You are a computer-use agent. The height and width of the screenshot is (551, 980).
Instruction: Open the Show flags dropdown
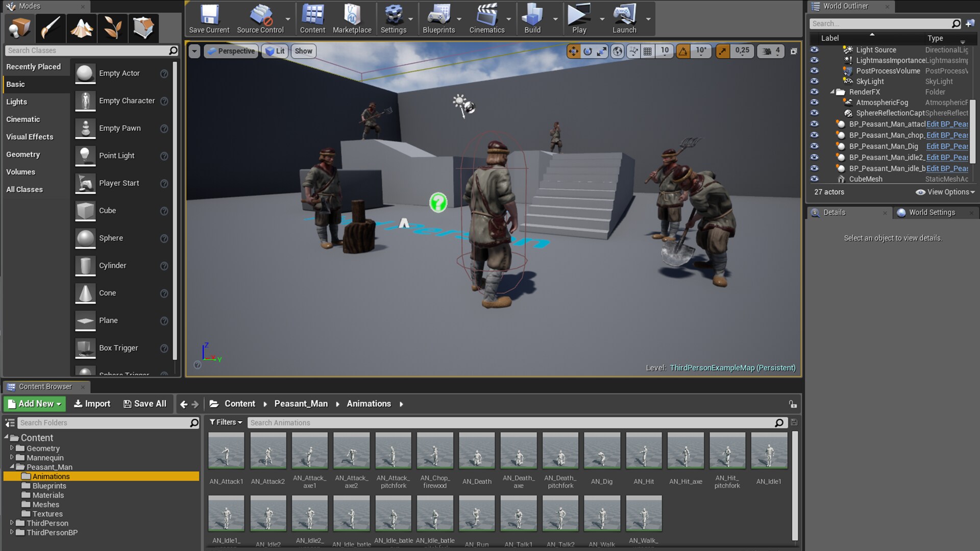(303, 51)
